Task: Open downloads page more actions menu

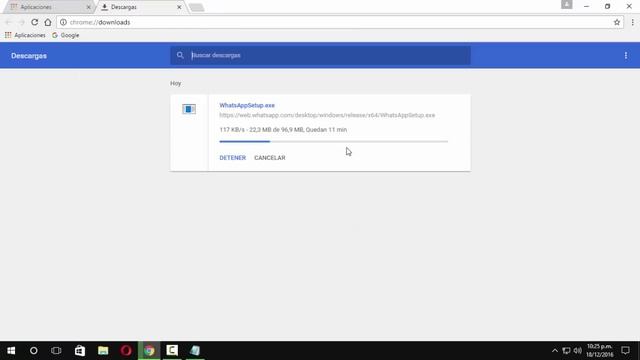Action: pos(626,56)
